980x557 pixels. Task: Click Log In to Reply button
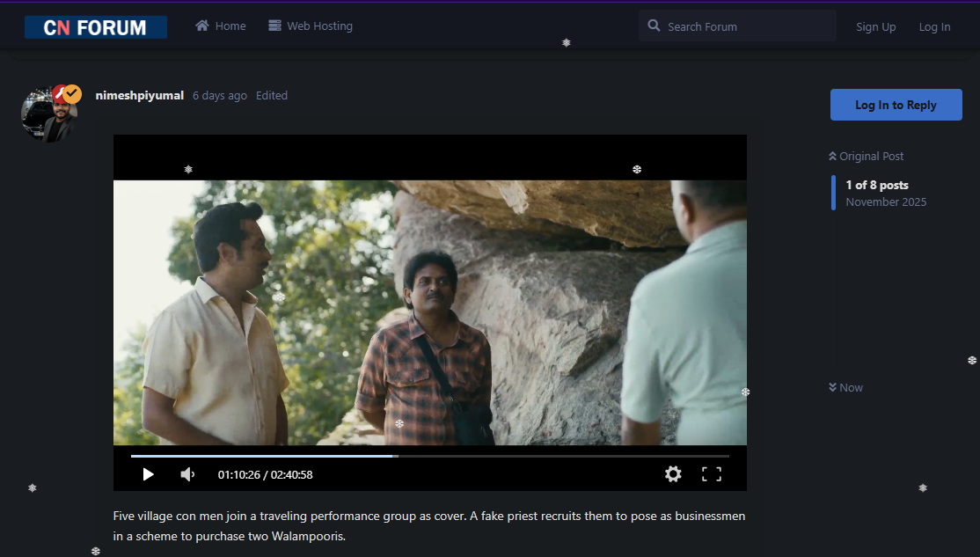pos(896,105)
